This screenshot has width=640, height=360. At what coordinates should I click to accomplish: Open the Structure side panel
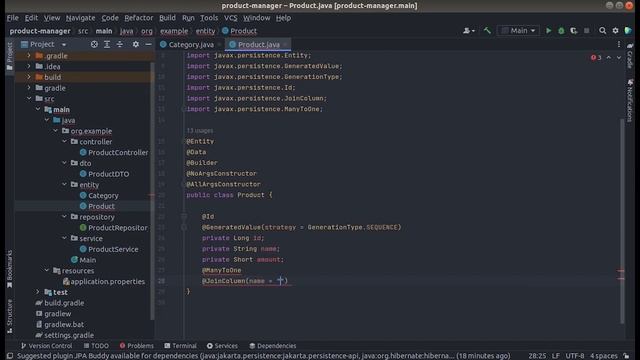(x=9, y=316)
